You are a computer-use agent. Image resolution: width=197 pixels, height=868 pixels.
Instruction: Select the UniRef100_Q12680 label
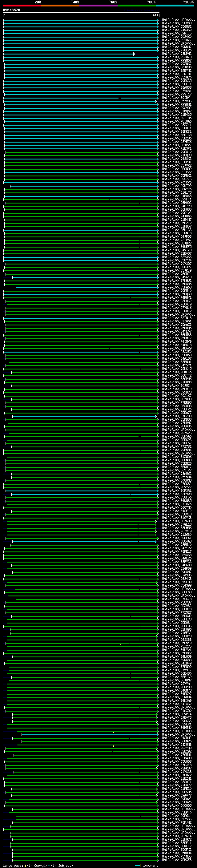coord(177,535)
